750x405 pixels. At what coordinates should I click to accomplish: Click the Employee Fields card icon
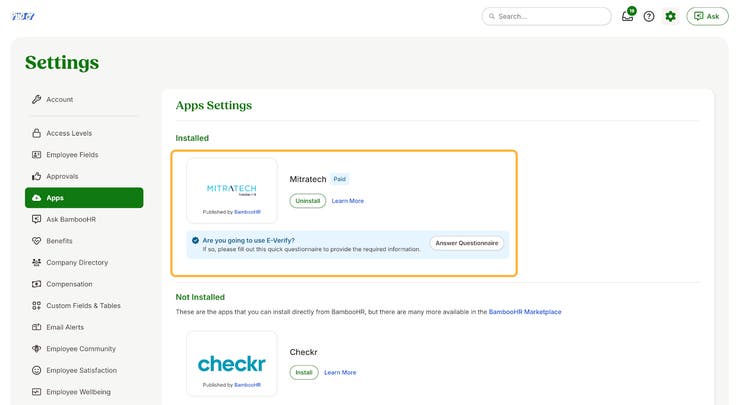point(36,154)
